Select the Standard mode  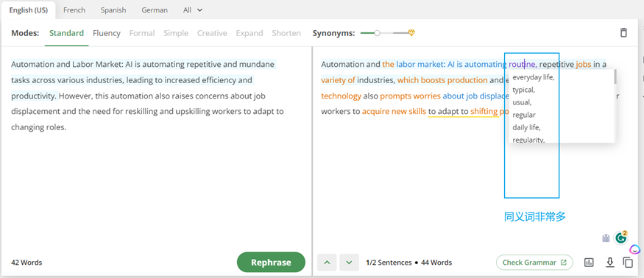(66, 33)
